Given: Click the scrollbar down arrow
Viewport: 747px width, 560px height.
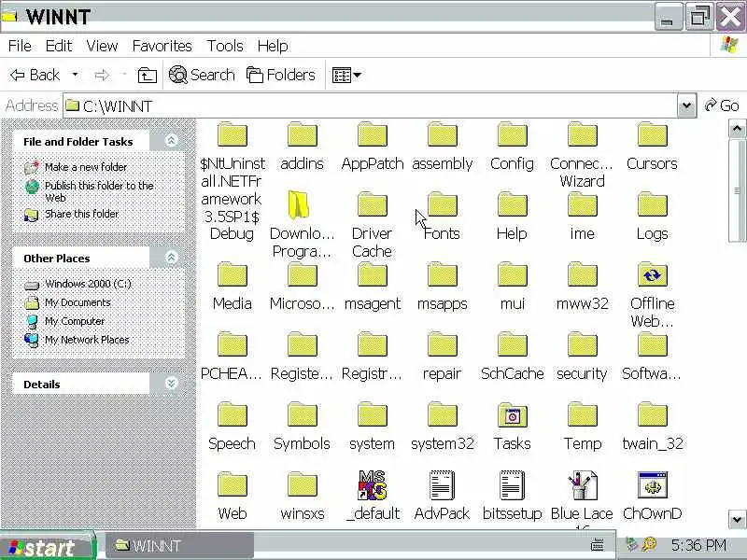Looking at the screenshot, I should [737, 519].
